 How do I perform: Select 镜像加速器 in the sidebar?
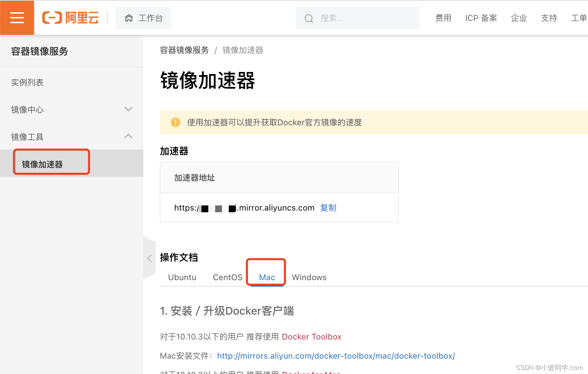coord(42,164)
